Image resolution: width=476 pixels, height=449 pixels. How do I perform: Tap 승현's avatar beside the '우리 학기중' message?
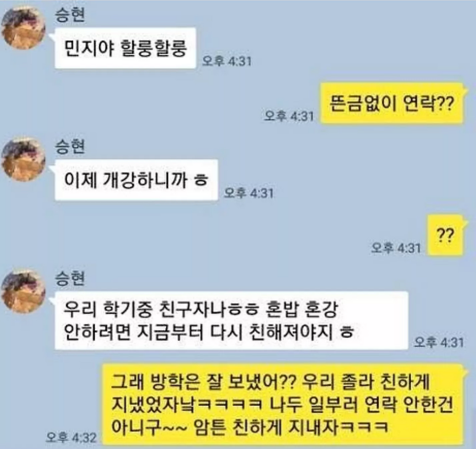23,291
